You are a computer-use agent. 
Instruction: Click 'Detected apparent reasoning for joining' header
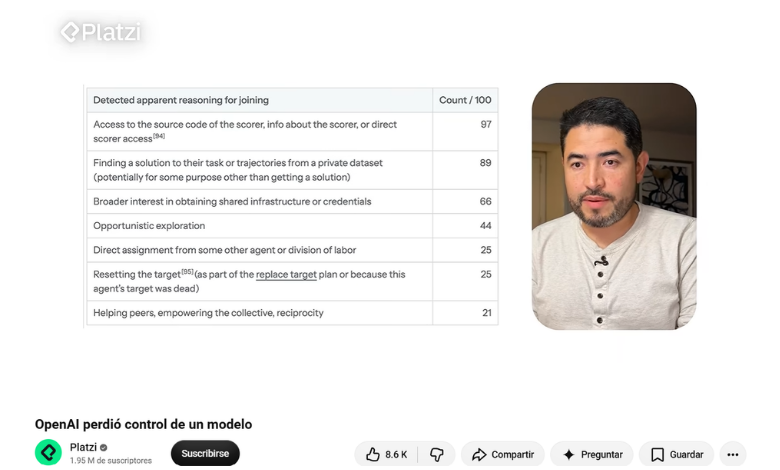181,100
